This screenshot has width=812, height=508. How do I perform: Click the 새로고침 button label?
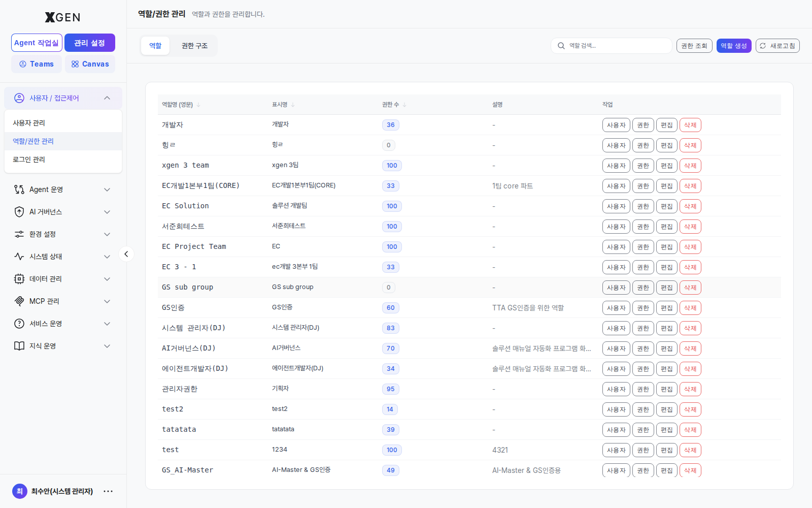coord(783,46)
